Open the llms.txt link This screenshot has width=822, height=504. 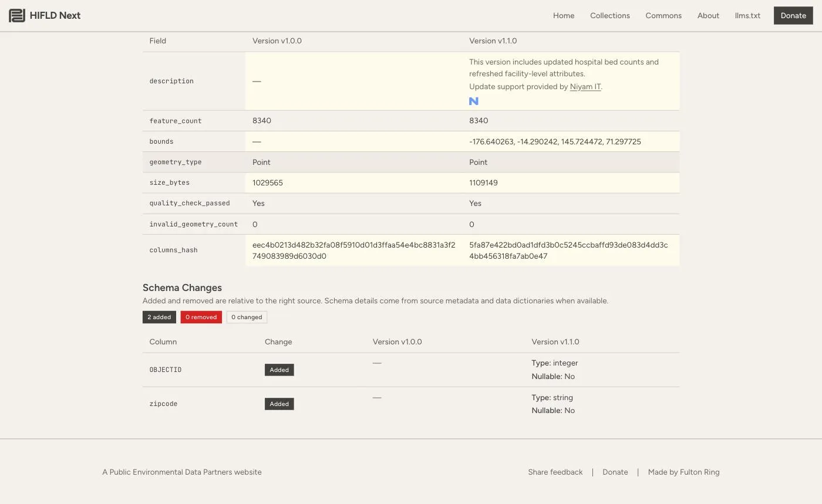tap(747, 16)
